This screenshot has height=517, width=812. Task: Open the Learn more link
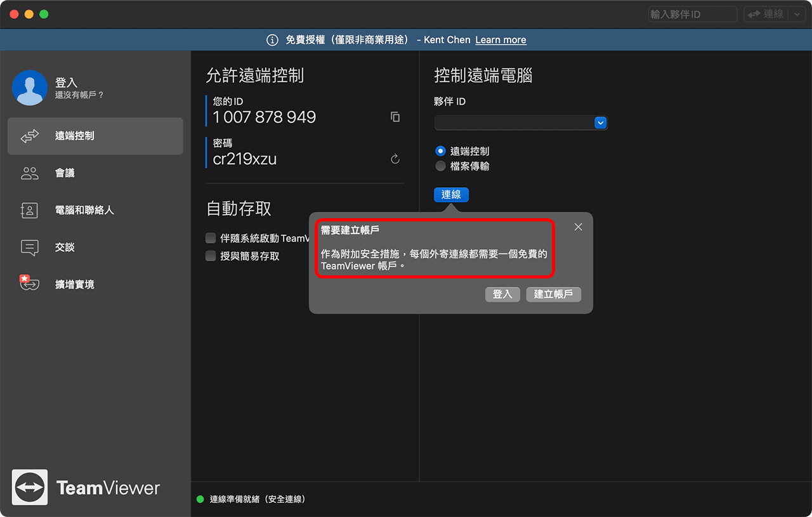tap(501, 39)
